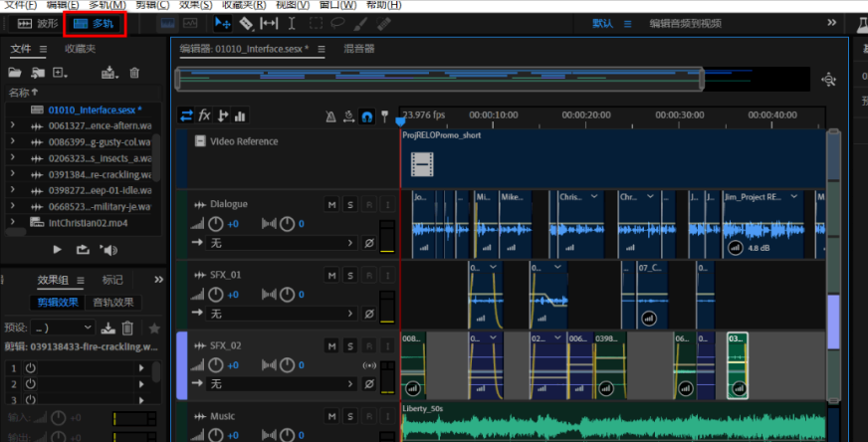Switch to 波形 waveform view
Screen dimensions: 868x442
(37, 23)
